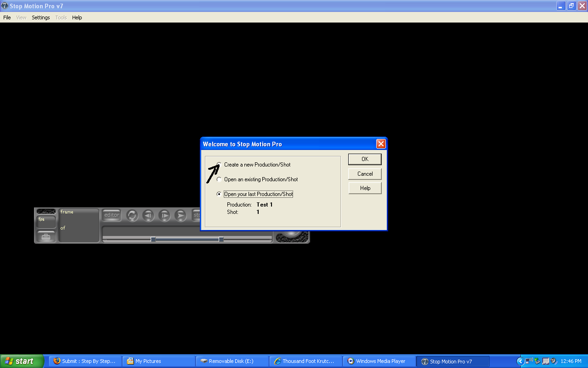Viewport: 588px width, 368px height.
Task: Minimize the Stop Motion Pro window
Action: tap(561, 6)
